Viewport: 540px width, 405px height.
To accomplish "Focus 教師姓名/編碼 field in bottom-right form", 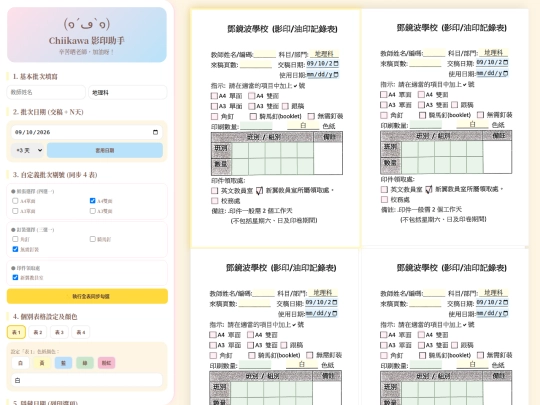I will pos(434,293).
